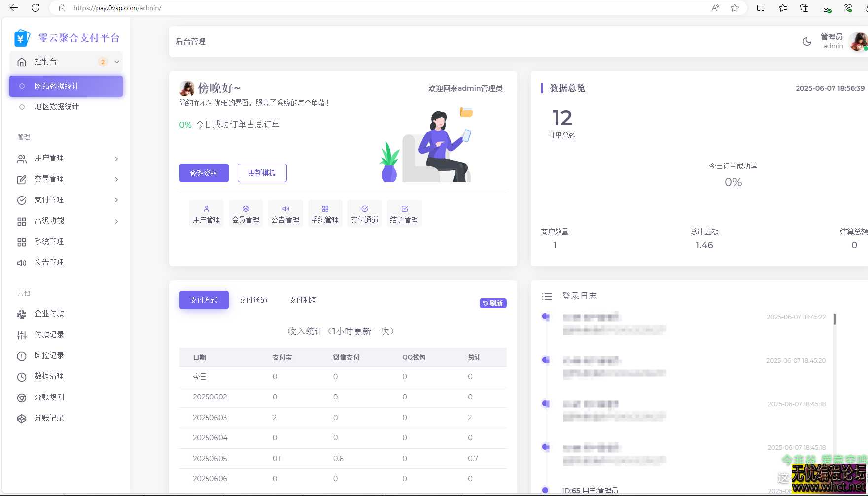Click the admin profile avatar
Viewport: 868px width, 496px height.
click(858, 41)
